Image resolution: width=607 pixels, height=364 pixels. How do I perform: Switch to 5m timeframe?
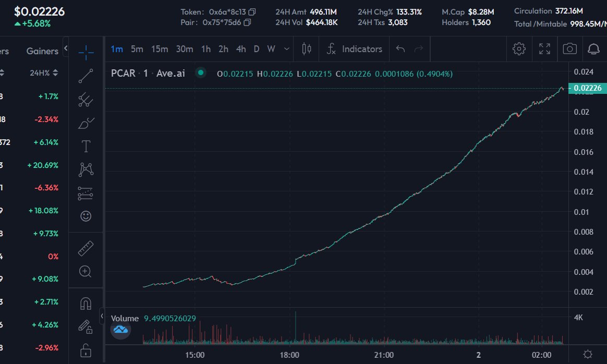[x=137, y=49]
